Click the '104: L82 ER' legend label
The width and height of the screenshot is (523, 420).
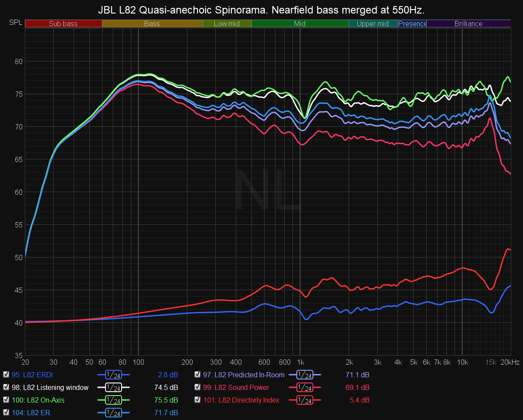point(31,413)
